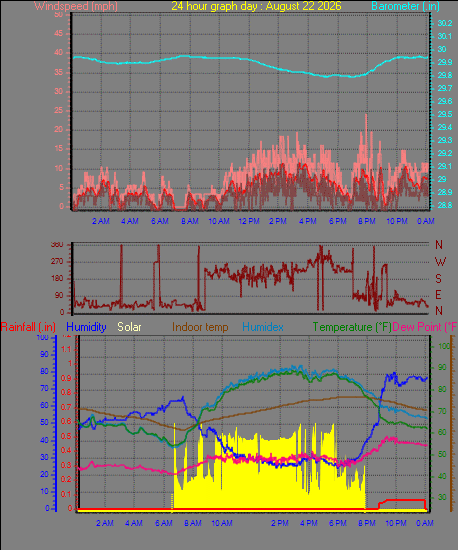Viewport: 458px width, 550px height.
Task: Click the 30.2 barometer scale value
Action: (x=445, y=23)
